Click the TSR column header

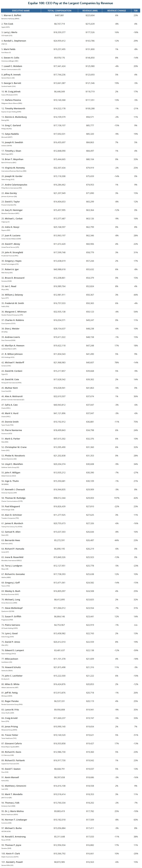(x=135, y=10)
